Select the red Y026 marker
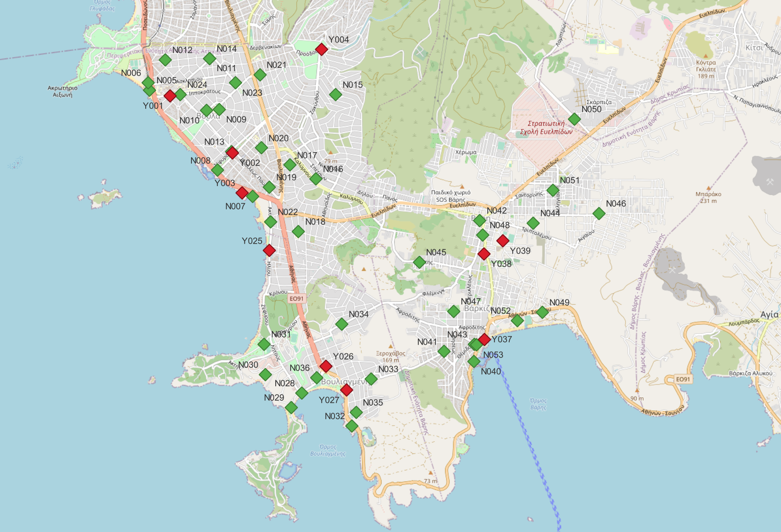 click(x=326, y=366)
